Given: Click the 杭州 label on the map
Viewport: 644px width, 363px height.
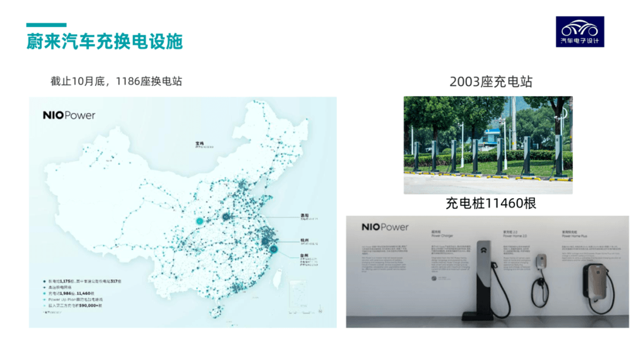Looking at the screenshot, I should coord(304,240).
